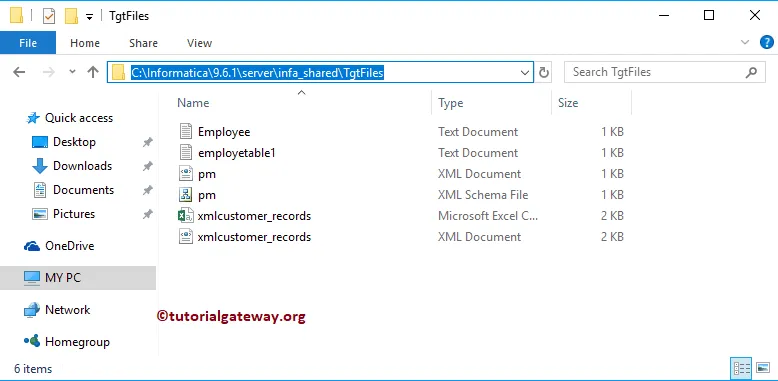Refresh the TgtFiles folder view
The image size is (778, 381).
click(544, 73)
